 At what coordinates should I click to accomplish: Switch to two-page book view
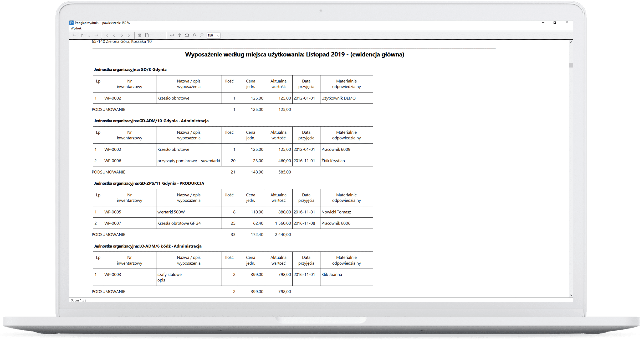[187, 35]
